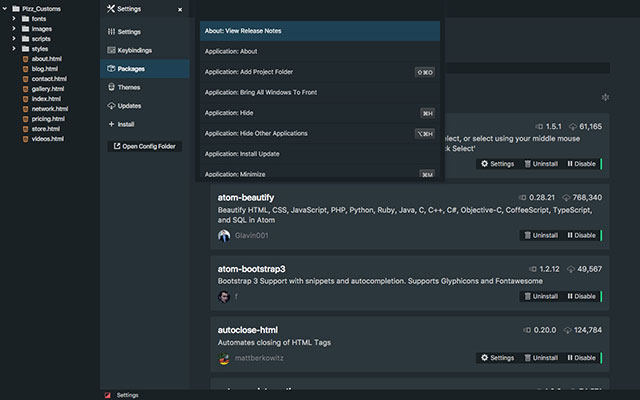Disable atom-beautify package
The width and height of the screenshot is (640, 400).
(582, 235)
